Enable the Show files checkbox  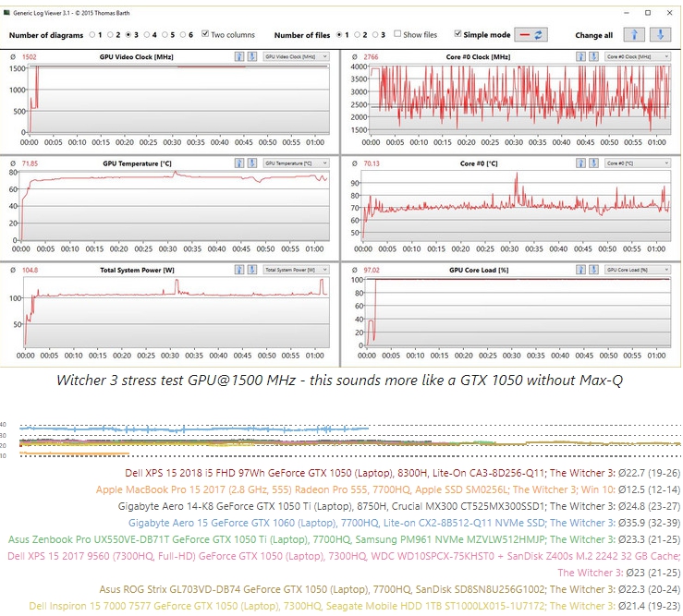tap(397, 33)
